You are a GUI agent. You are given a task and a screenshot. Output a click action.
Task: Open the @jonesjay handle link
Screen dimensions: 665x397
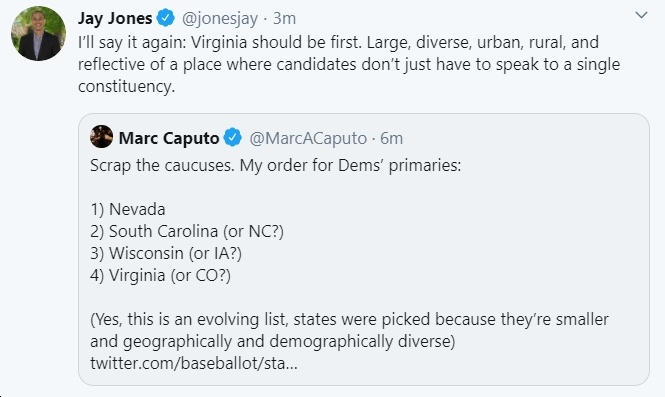220,18
